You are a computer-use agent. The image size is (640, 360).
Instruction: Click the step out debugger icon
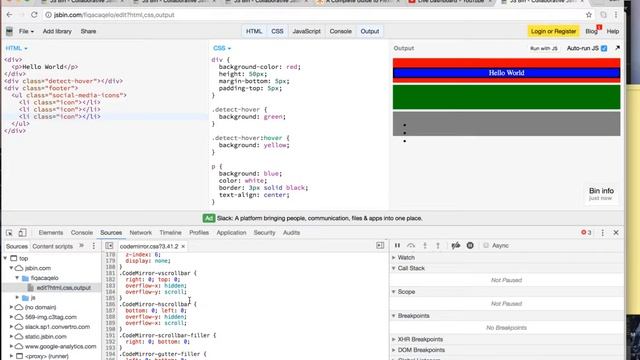(x=438, y=245)
